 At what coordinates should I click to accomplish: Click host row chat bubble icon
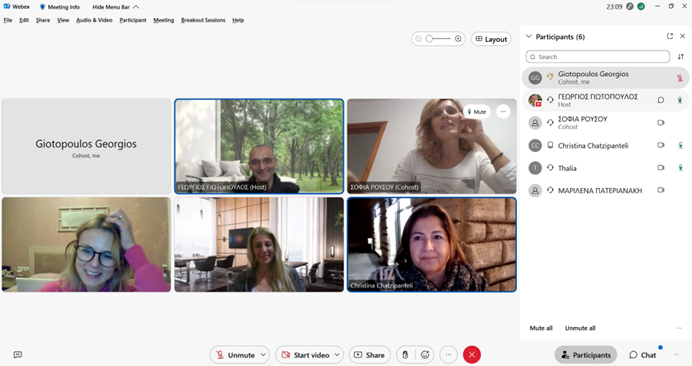tap(661, 100)
